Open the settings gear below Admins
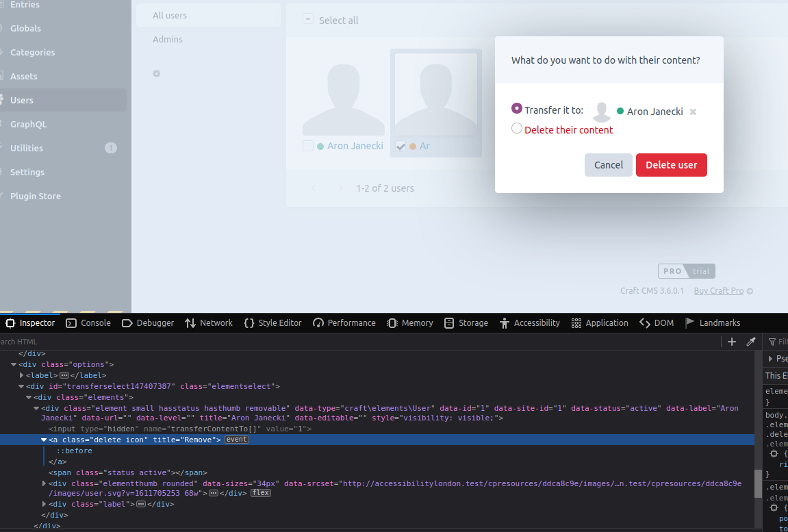 [156, 73]
